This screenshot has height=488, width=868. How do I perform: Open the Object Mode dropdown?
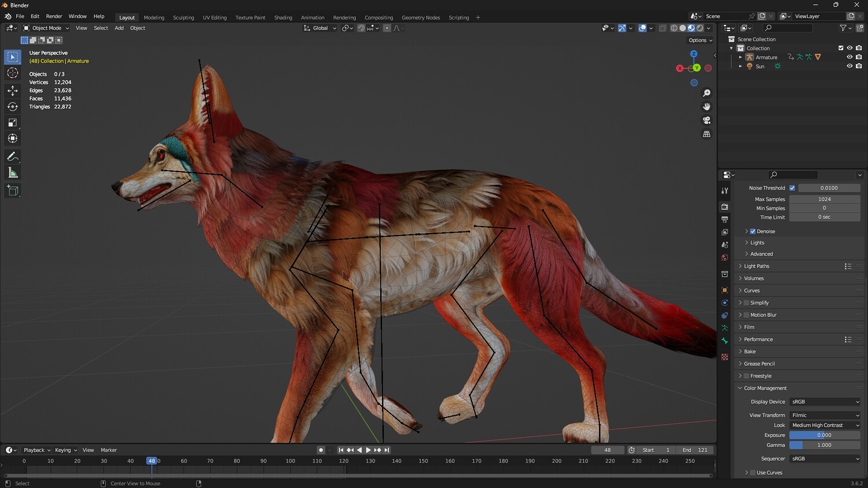point(46,28)
